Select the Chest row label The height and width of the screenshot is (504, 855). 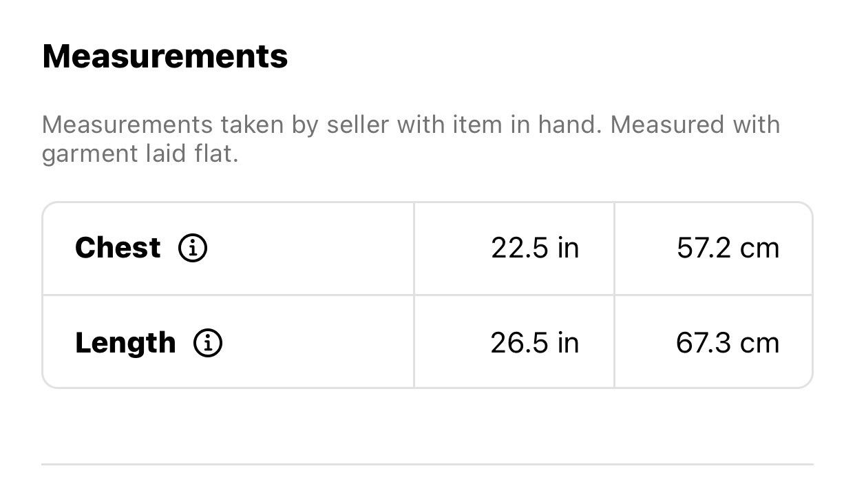coord(118,248)
